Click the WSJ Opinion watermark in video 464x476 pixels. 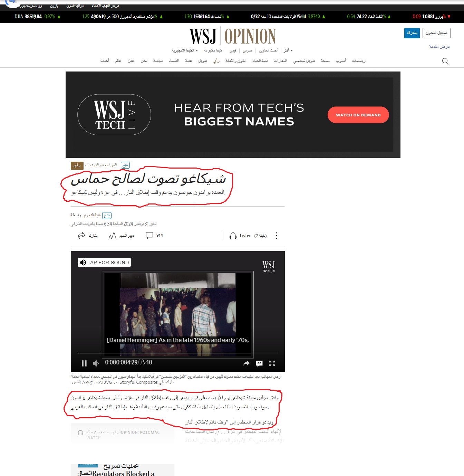(269, 267)
